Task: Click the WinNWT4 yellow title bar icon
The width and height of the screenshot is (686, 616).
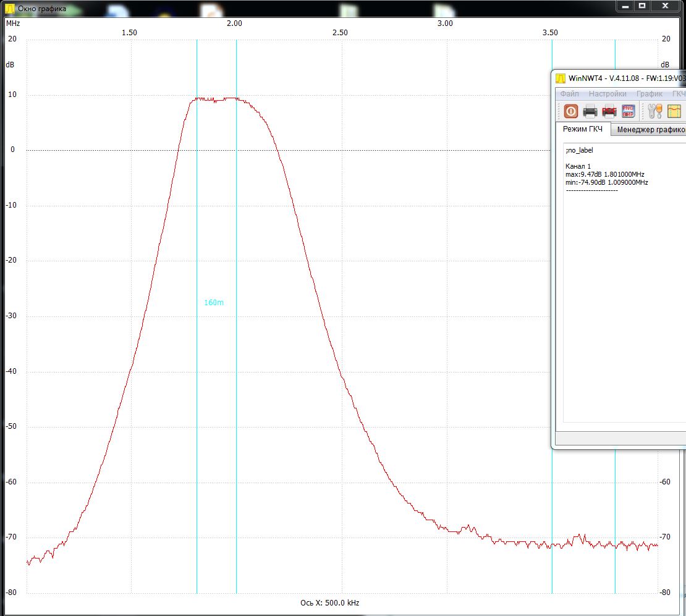Action: pos(560,78)
